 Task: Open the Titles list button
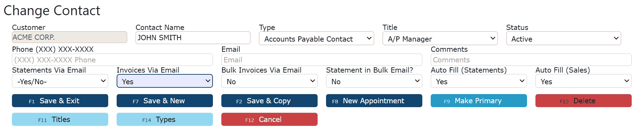[x=60, y=119]
